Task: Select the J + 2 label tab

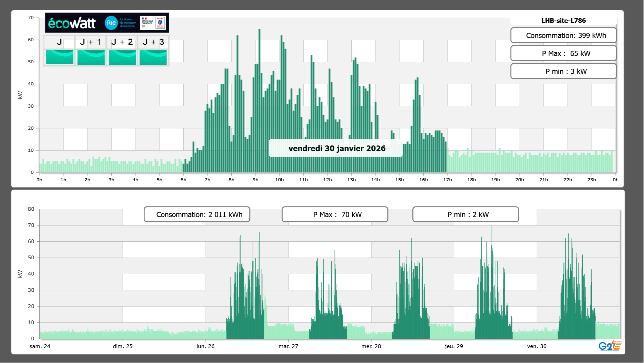Action: pyautogui.click(x=122, y=42)
